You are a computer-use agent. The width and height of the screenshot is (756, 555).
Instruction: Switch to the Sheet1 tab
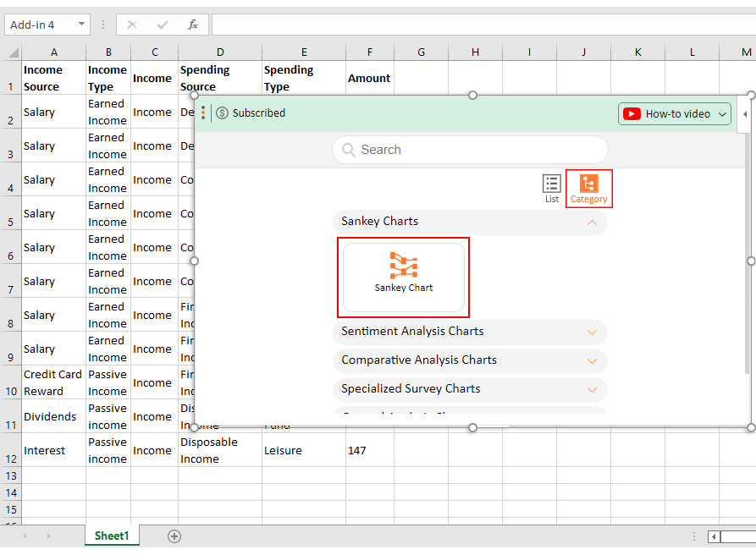[112, 536]
